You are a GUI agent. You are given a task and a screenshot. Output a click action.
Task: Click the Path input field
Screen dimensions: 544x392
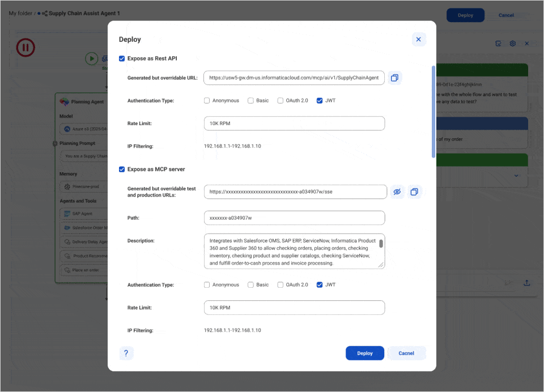pos(294,218)
